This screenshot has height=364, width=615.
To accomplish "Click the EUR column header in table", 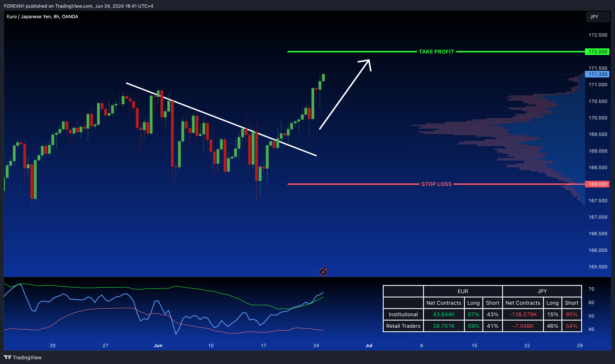I will [x=462, y=291].
